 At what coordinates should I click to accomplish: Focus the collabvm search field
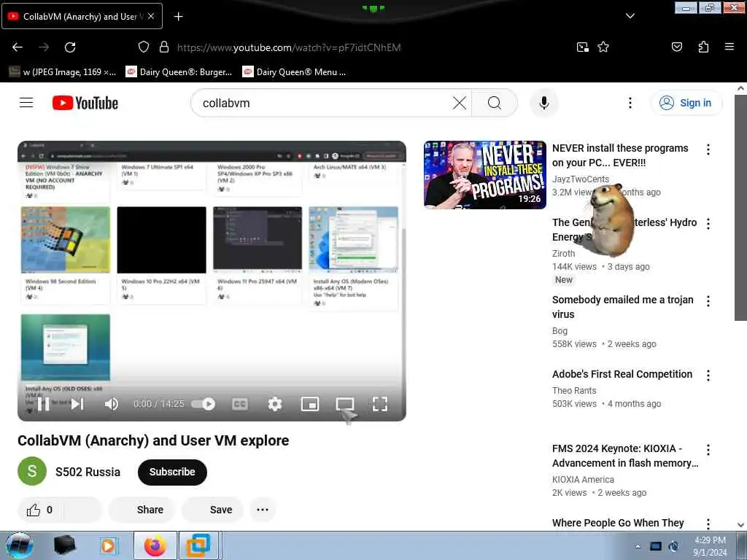coord(324,103)
